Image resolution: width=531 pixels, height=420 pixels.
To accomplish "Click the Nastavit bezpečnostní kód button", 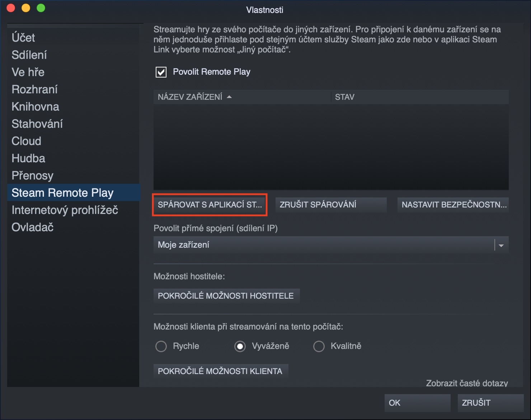I will coord(453,205).
